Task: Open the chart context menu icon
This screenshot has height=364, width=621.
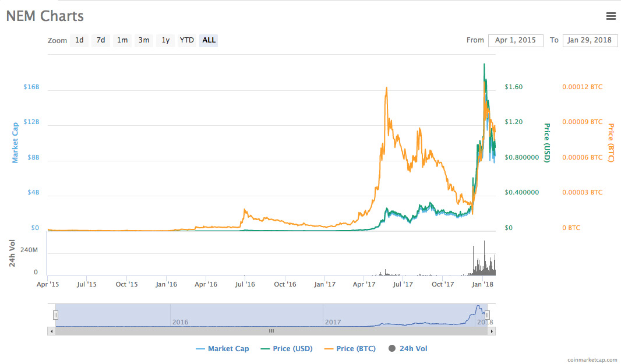Action: pos(611,16)
